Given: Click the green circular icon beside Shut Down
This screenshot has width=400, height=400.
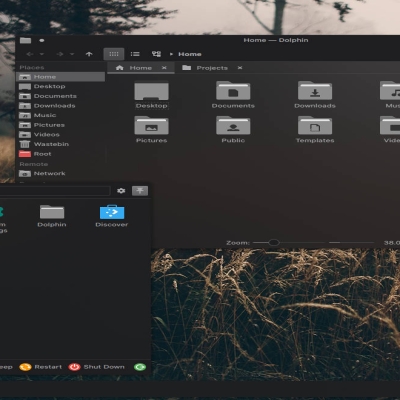Looking at the screenshot, I should pos(140,367).
